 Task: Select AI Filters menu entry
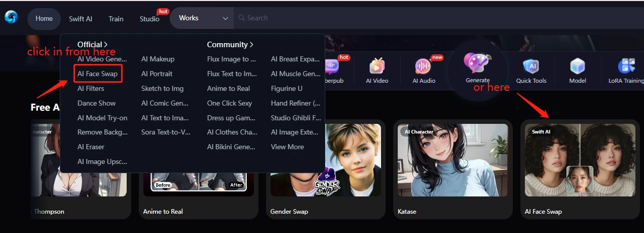pos(91,88)
